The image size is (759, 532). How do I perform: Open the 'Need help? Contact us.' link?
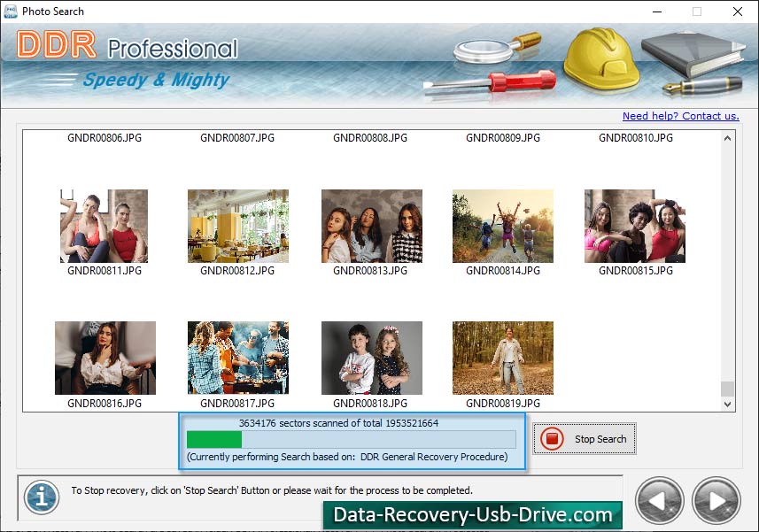tap(680, 116)
